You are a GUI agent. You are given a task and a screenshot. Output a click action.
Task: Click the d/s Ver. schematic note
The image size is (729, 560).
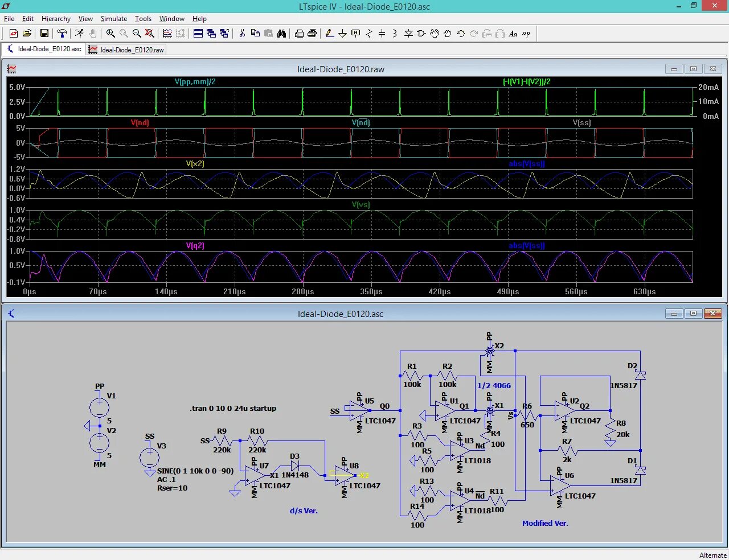pos(304,510)
